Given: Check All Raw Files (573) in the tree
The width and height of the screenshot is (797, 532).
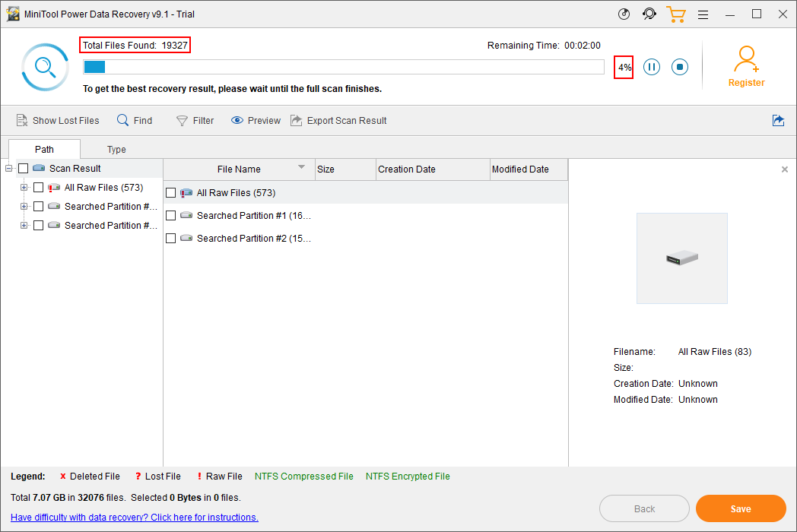Looking at the screenshot, I should pyautogui.click(x=38, y=188).
